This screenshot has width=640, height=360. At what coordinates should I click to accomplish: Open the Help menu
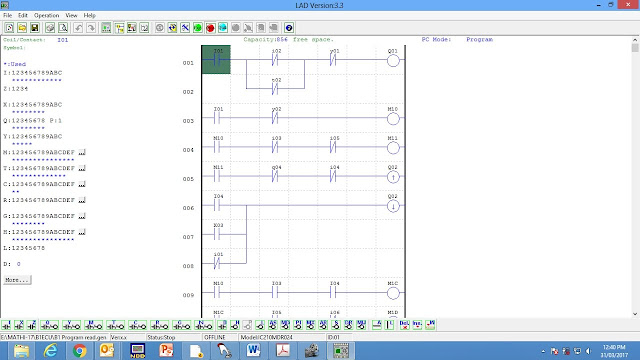[x=90, y=16]
